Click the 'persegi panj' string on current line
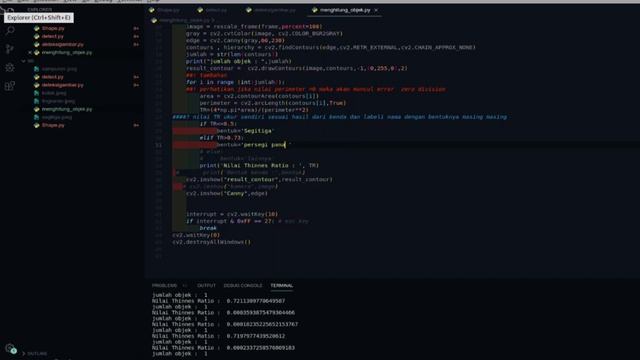This screenshot has height=360, width=640. [x=266, y=145]
